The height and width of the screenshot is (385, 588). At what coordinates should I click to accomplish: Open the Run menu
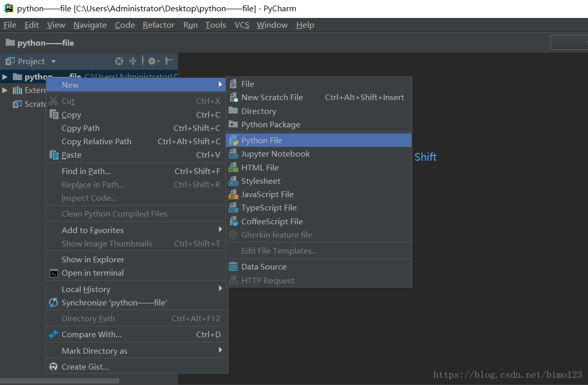point(191,25)
